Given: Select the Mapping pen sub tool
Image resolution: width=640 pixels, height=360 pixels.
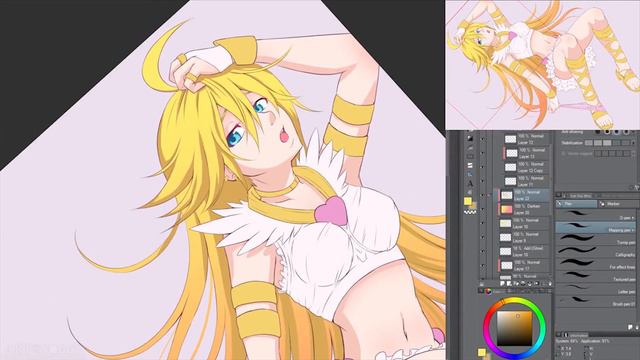Looking at the screenshot, I should coord(596,228).
